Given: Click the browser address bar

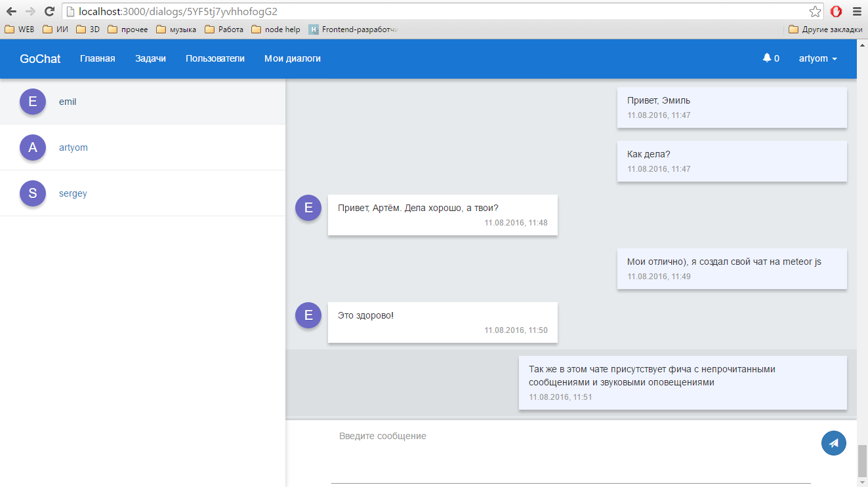Looking at the screenshot, I should (x=435, y=11).
